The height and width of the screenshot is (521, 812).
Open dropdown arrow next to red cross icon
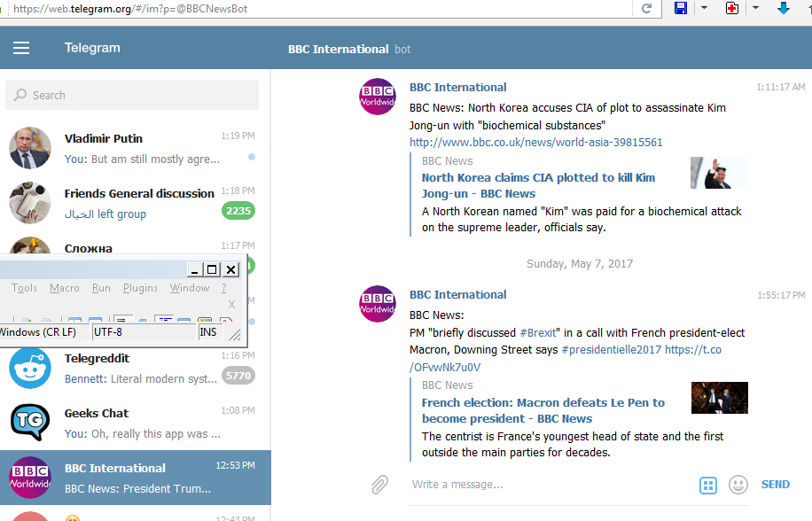click(755, 8)
